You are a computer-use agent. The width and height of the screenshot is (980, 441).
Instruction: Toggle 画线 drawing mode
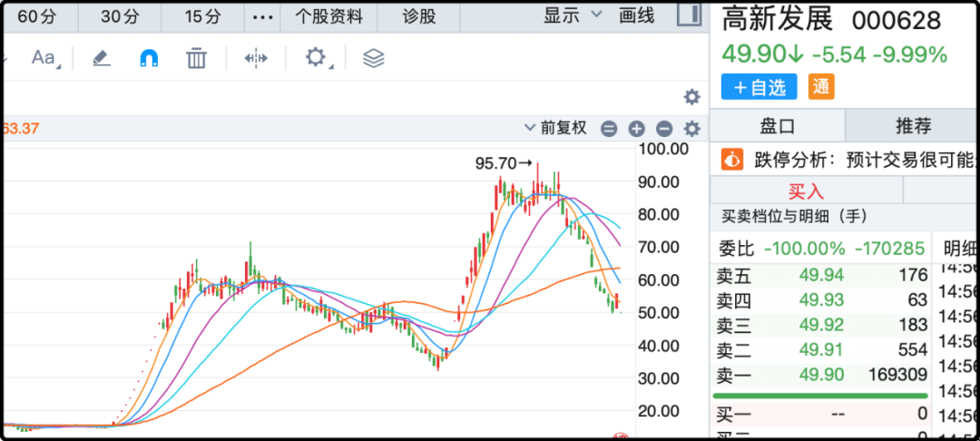click(636, 15)
